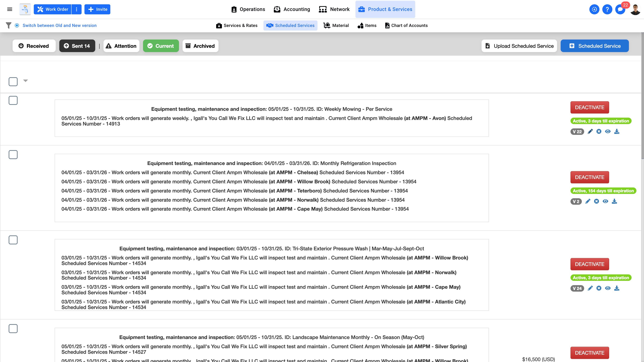The height and width of the screenshot is (362, 644).
Task: Select the Old and New version radio button
Action: tap(17, 25)
